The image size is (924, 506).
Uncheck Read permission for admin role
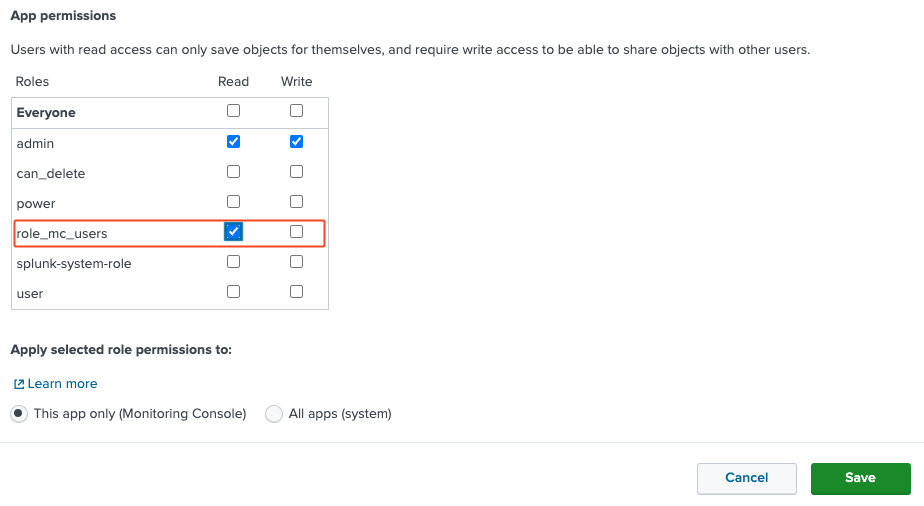233,142
